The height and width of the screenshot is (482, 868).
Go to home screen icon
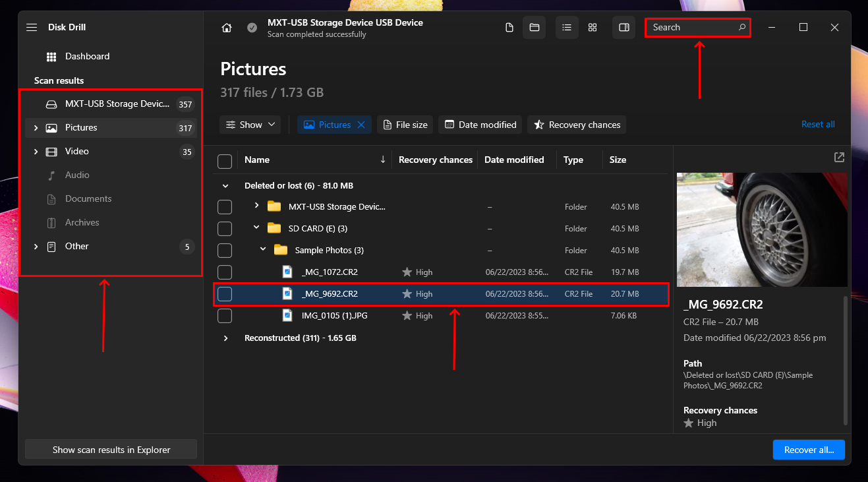pyautogui.click(x=227, y=28)
